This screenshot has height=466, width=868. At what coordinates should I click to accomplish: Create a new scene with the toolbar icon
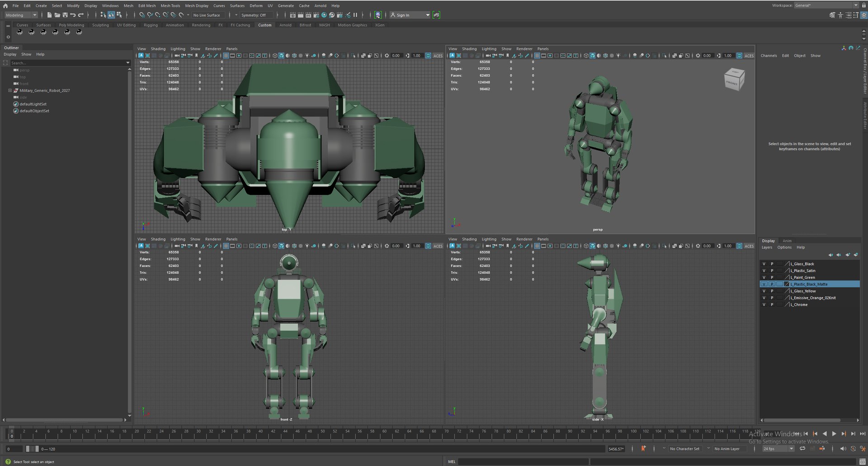(49, 15)
